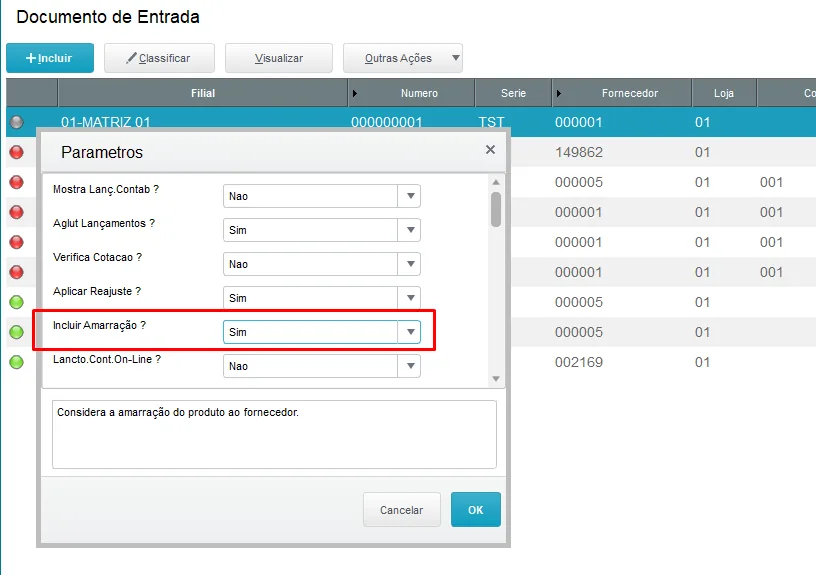Open the Verifica Cotacao dropdown

pyautogui.click(x=410, y=264)
